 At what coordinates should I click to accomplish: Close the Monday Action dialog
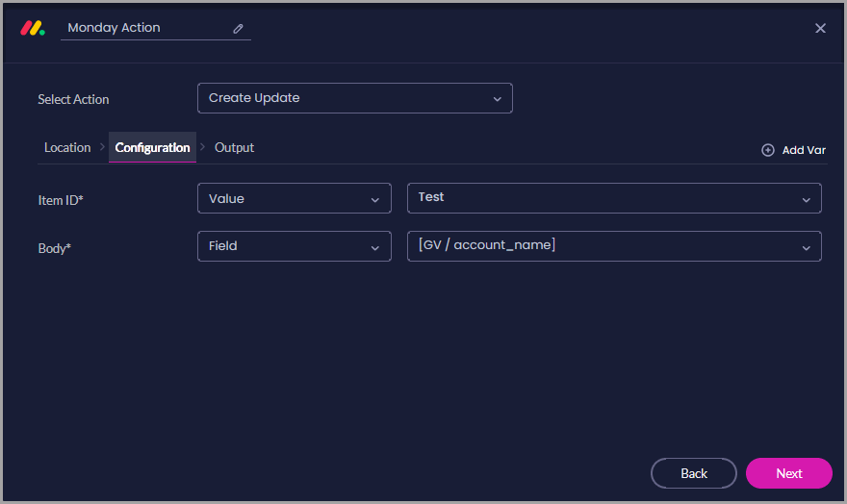coord(820,28)
